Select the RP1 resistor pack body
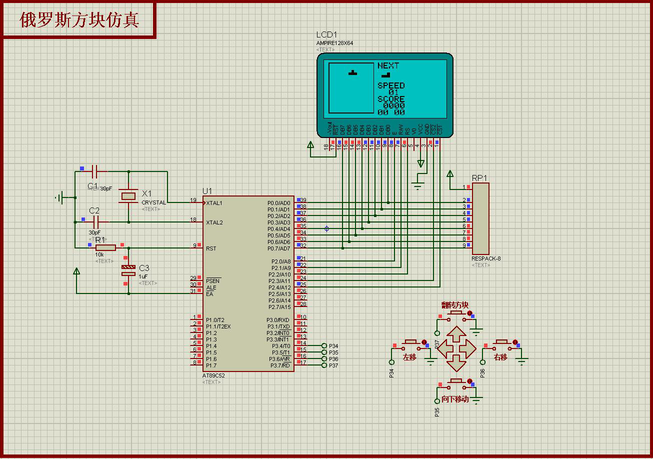 [x=480, y=219]
